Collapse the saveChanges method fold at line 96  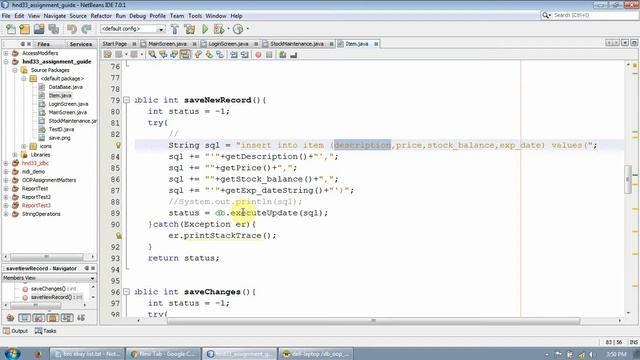[x=127, y=291]
